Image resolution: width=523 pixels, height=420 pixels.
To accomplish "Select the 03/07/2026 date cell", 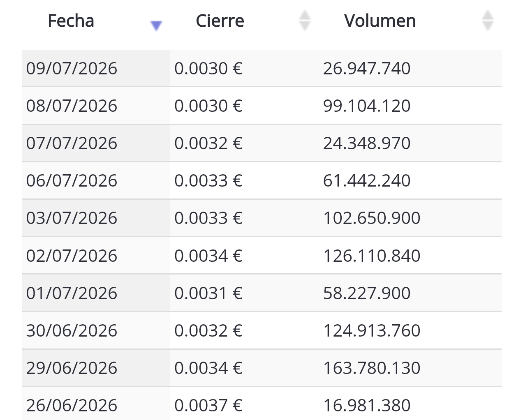I will [96, 218].
